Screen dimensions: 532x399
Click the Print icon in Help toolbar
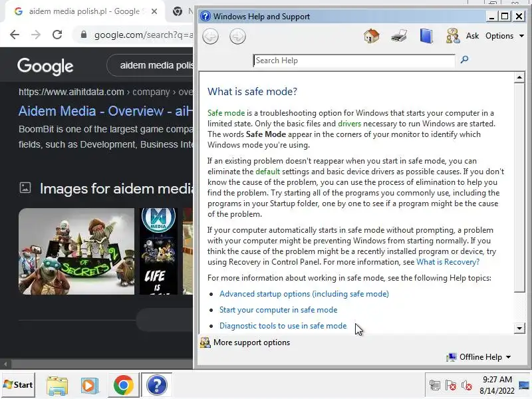(x=398, y=36)
